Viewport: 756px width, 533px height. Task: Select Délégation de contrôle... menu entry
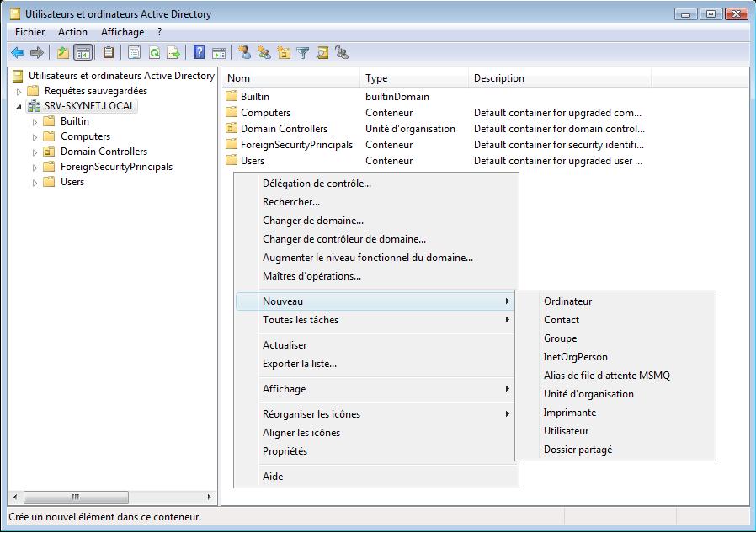point(317,184)
